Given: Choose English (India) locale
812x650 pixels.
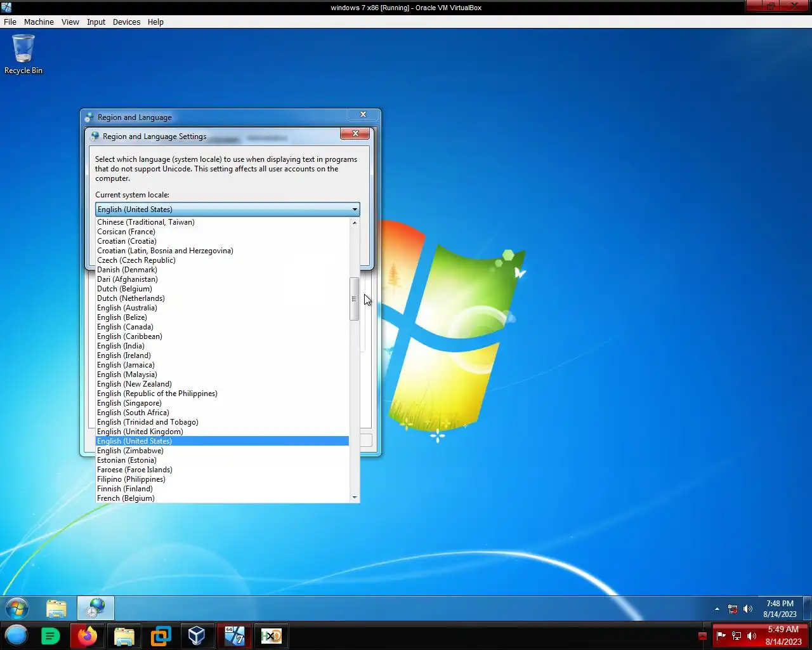Looking at the screenshot, I should coord(222,346).
